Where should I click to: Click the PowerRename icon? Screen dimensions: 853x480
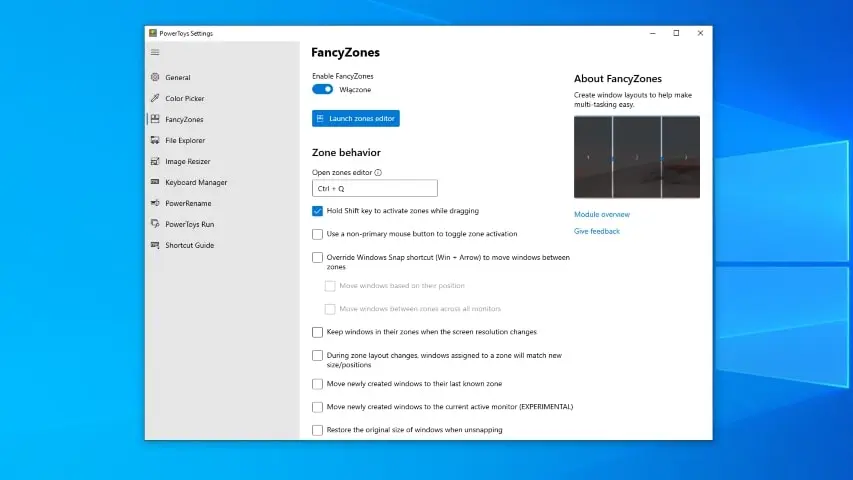pyautogui.click(x=155, y=203)
